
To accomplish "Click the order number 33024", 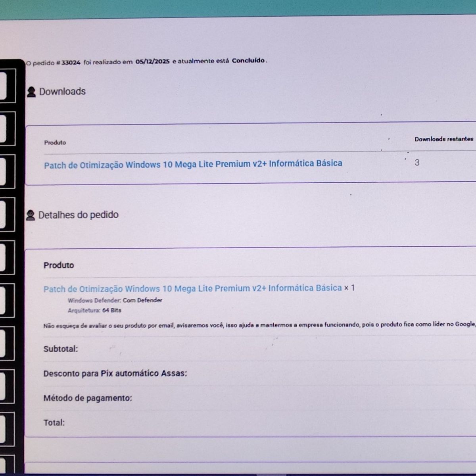I will (x=71, y=62).
